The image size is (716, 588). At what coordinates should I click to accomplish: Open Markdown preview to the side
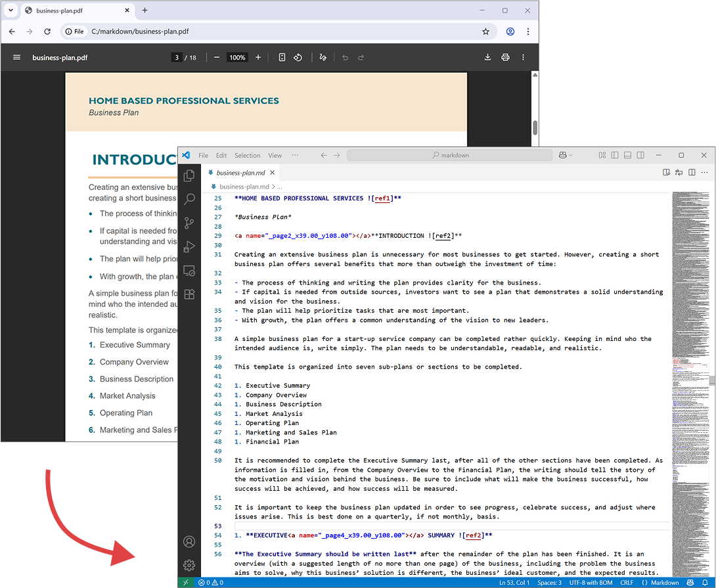point(666,171)
